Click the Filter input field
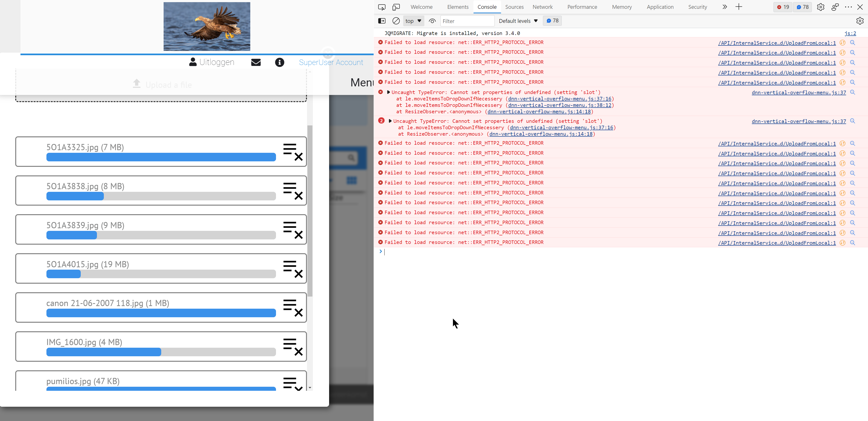Screen dimensions: 868x421 (x=467, y=20)
